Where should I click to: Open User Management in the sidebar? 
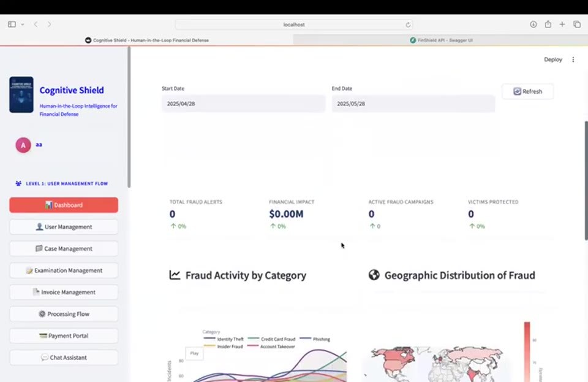(64, 227)
